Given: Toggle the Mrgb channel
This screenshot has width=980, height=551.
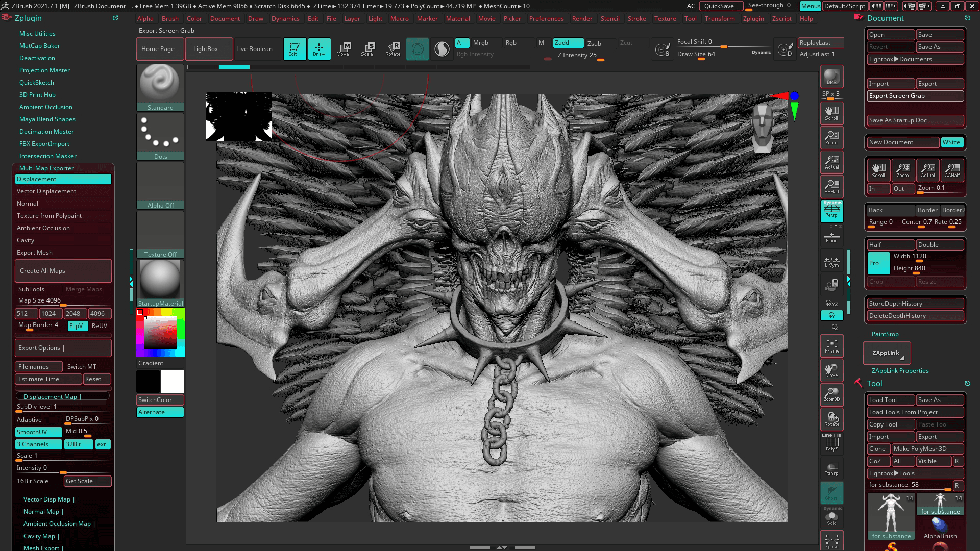Looking at the screenshot, I should pos(481,43).
